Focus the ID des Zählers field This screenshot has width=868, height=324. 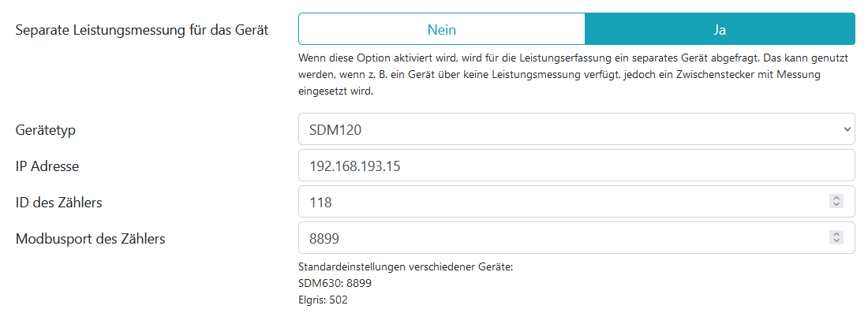(552, 202)
